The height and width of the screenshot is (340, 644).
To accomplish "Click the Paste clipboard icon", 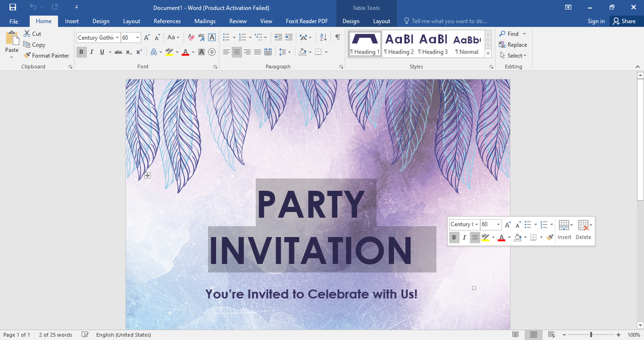I will (x=12, y=39).
